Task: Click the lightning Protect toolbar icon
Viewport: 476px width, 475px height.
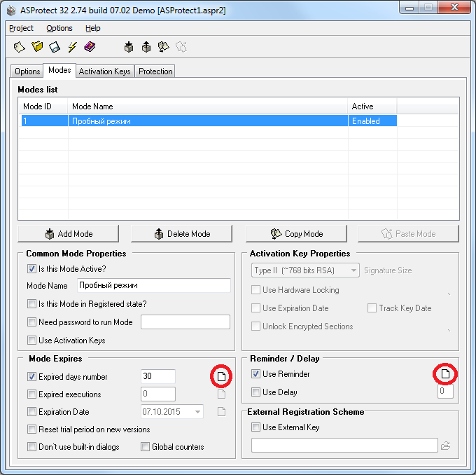Action: coord(72,47)
